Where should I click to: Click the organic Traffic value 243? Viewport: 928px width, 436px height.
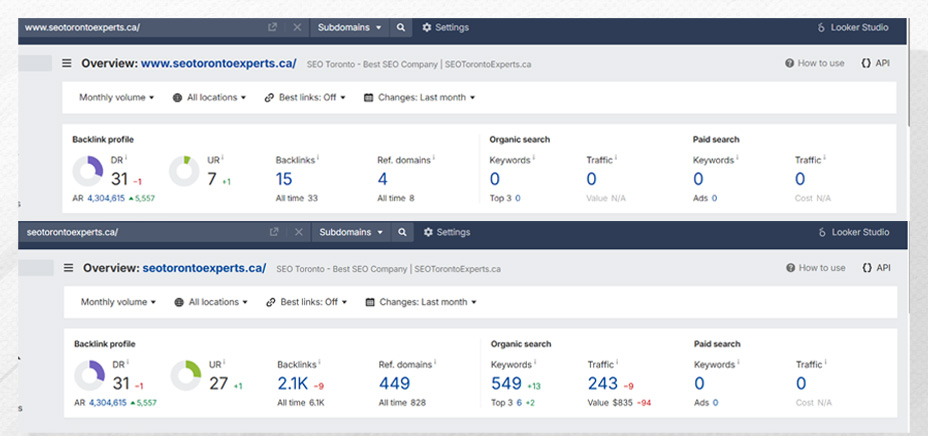point(602,384)
